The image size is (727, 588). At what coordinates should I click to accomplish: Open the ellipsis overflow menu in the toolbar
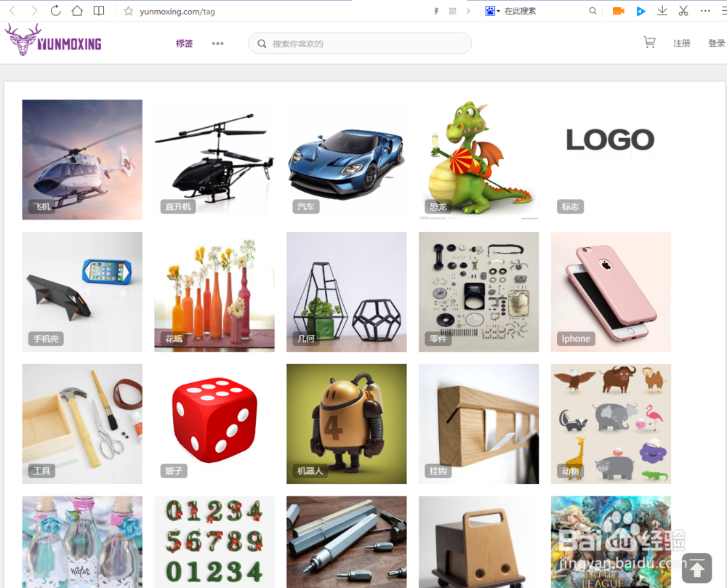(x=704, y=11)
